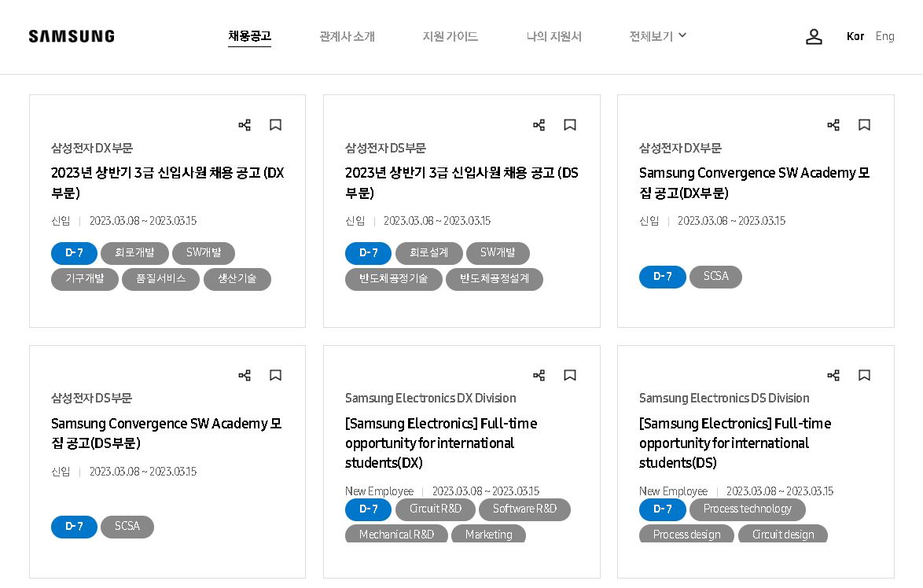
Task: Switch language to Eng
Action: pos(884,36)
